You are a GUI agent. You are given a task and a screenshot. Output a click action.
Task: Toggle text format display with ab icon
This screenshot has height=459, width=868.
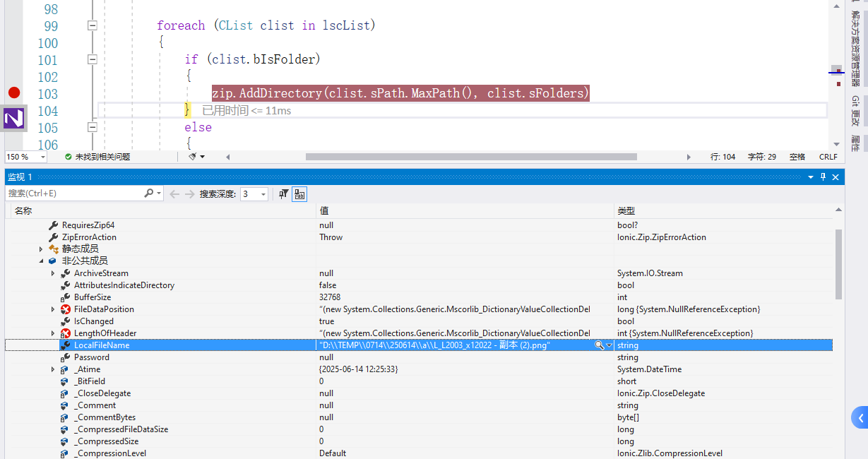pyautogui.click(x=299, y=193)
